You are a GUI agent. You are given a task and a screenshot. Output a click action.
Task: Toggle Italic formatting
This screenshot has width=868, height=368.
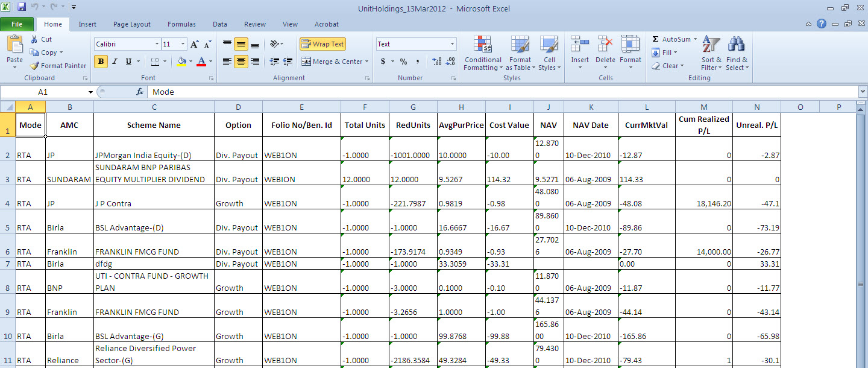click(115, 62)
